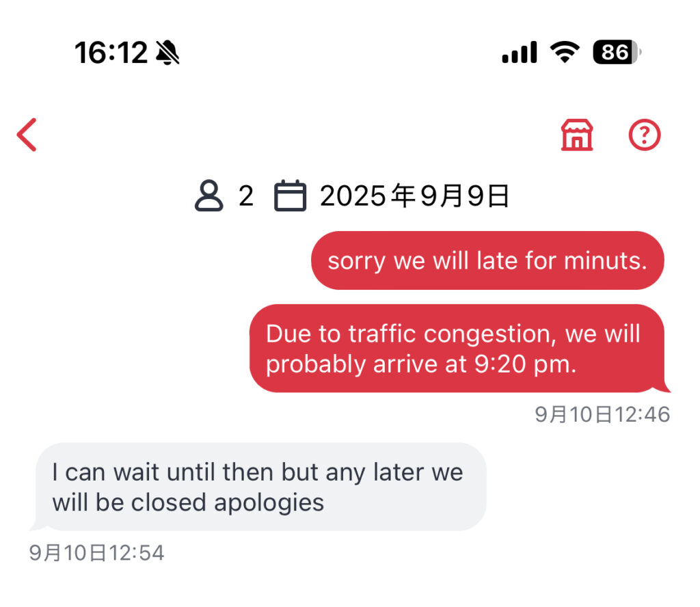This screenshot has height=607, width=700.
Task: Click the help question mark icon
Action: [x=643, y=135]
